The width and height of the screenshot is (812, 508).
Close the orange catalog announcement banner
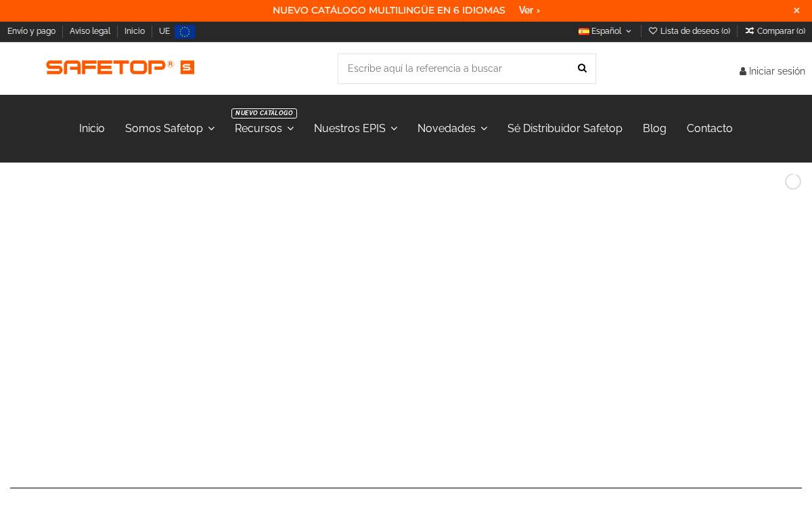[796, 11]
